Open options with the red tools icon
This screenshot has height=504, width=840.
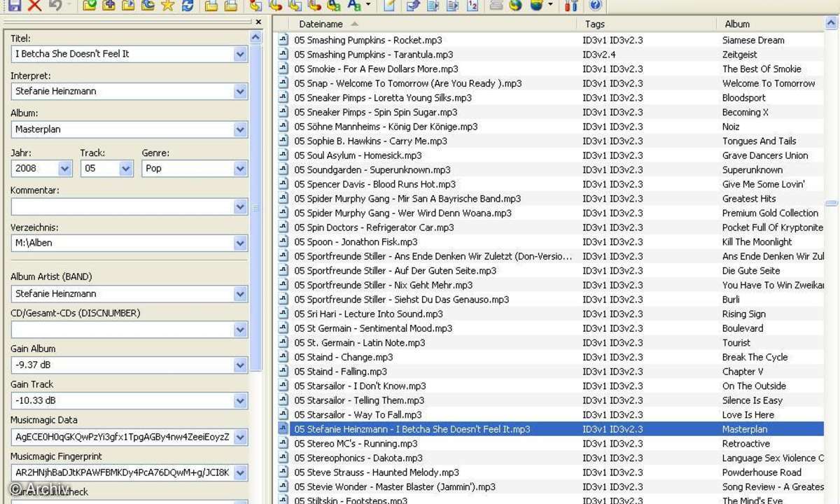tap(570, 6)
